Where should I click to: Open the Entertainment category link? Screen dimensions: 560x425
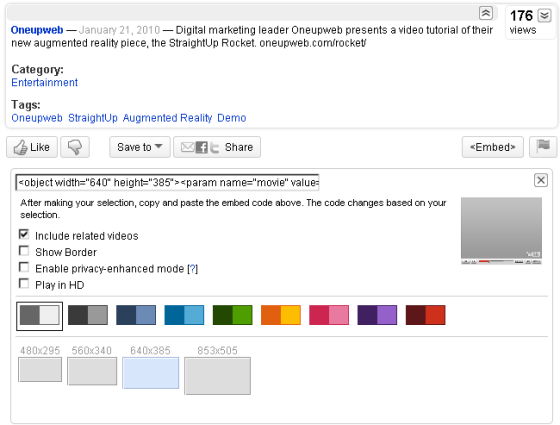point(45,82)
